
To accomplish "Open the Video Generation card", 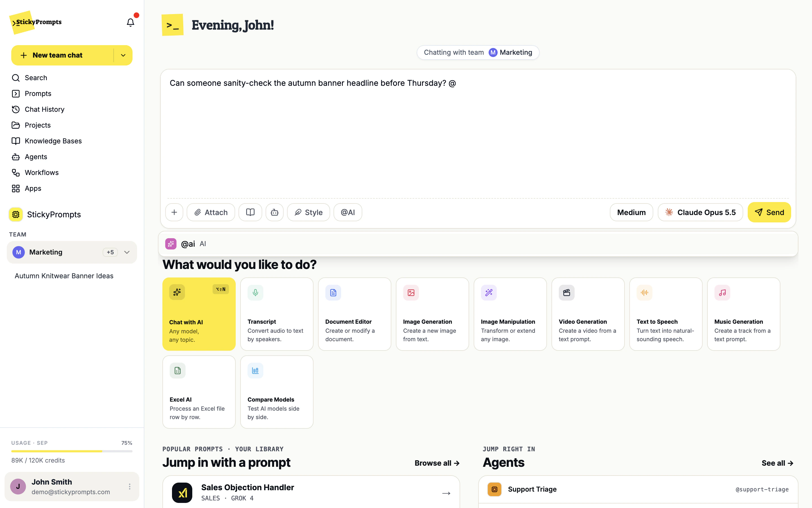I will coord(588,314).
